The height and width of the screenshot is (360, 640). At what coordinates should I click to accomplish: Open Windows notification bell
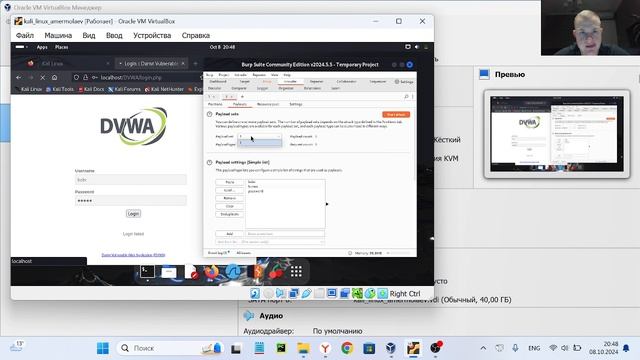point(626,348)
